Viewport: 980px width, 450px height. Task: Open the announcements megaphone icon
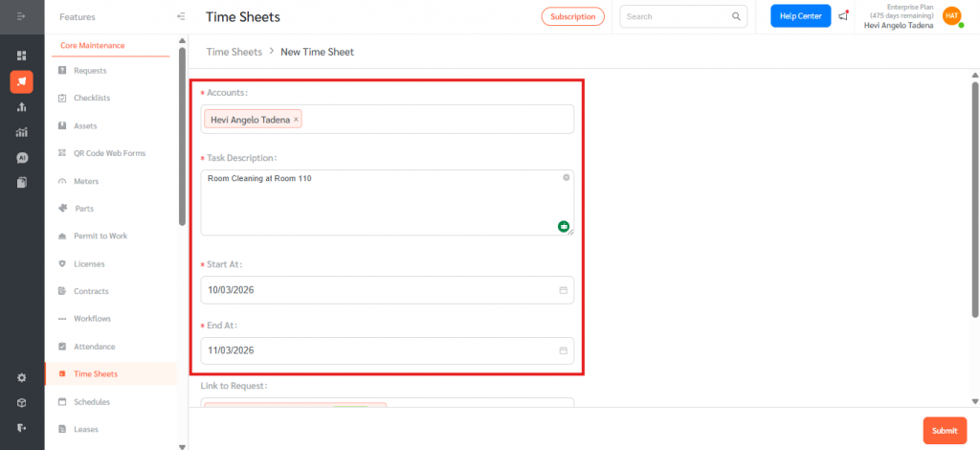pos(843,16)
